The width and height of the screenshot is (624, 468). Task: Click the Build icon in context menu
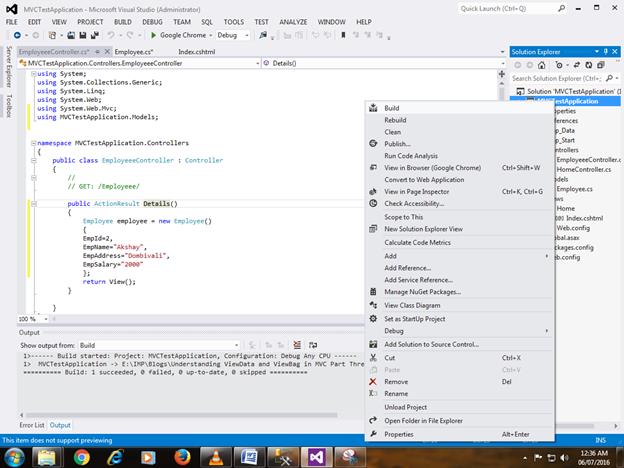tap(373, 108)
